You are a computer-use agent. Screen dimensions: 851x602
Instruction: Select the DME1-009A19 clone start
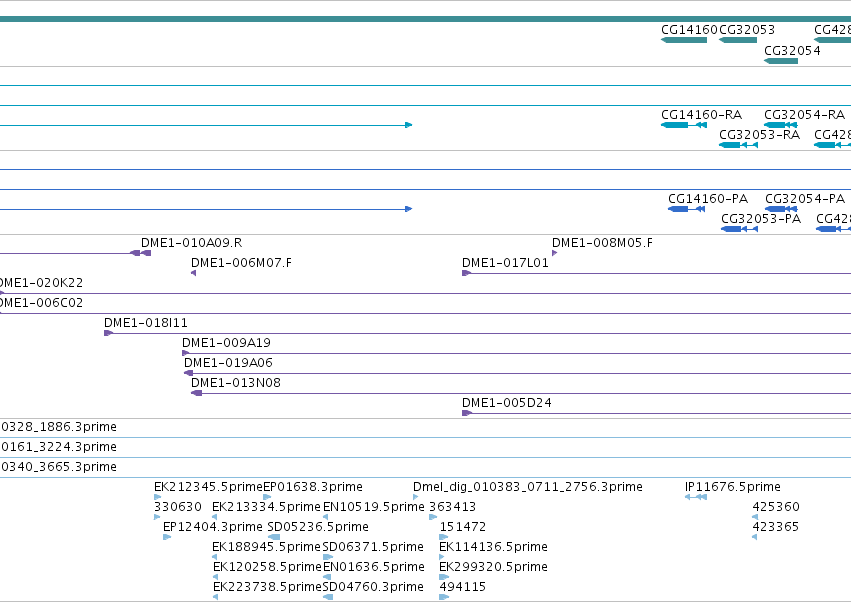(186, 353)
